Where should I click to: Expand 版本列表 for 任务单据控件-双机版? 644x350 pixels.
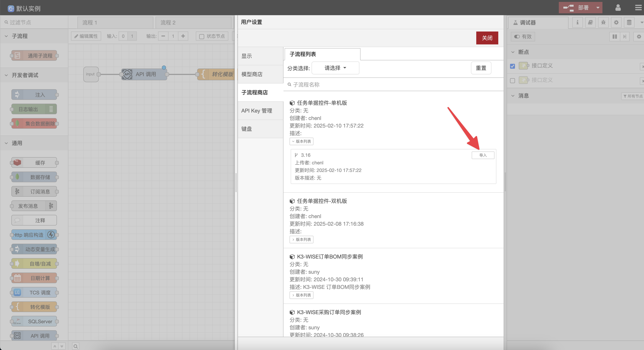pyautogui.click(x=301, y=240)
